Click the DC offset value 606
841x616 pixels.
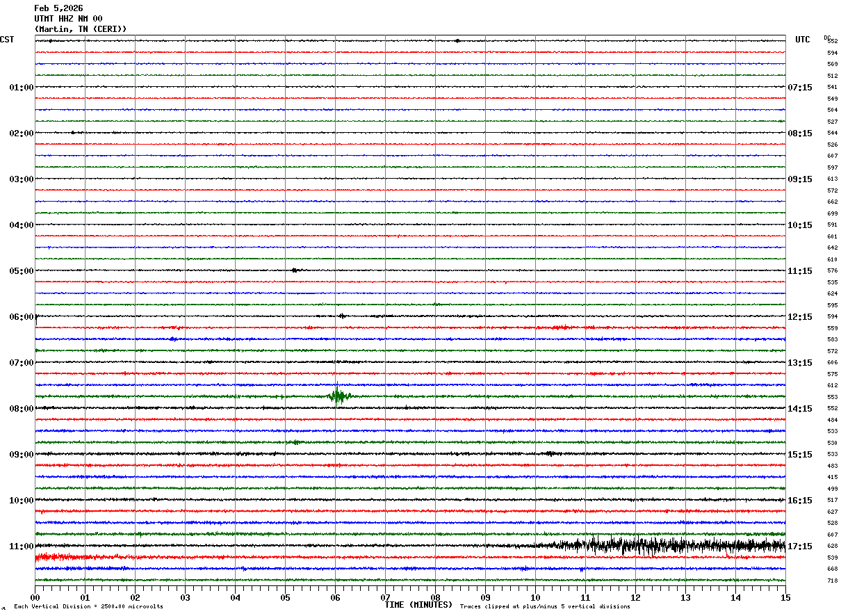point(832,363)
